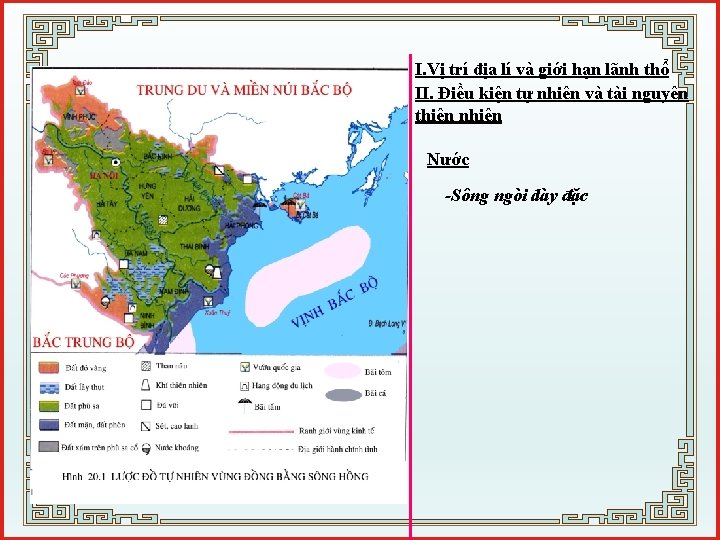This screenshot has width=720, height=540.
Task: Click the cave icon west of HÀ TÂY
Action: pyautogui.click(x=96, y=235)
